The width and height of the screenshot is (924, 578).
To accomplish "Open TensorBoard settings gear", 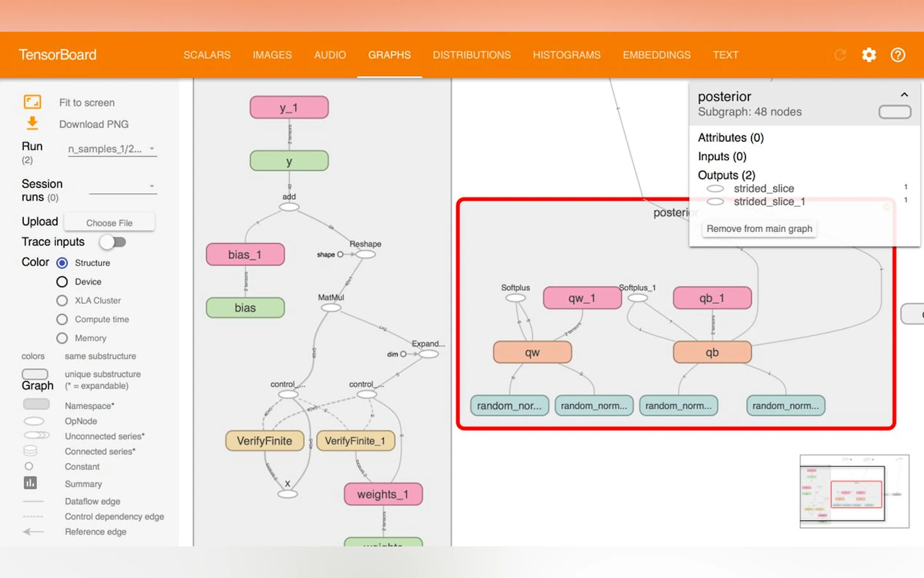I will (869, 55).
